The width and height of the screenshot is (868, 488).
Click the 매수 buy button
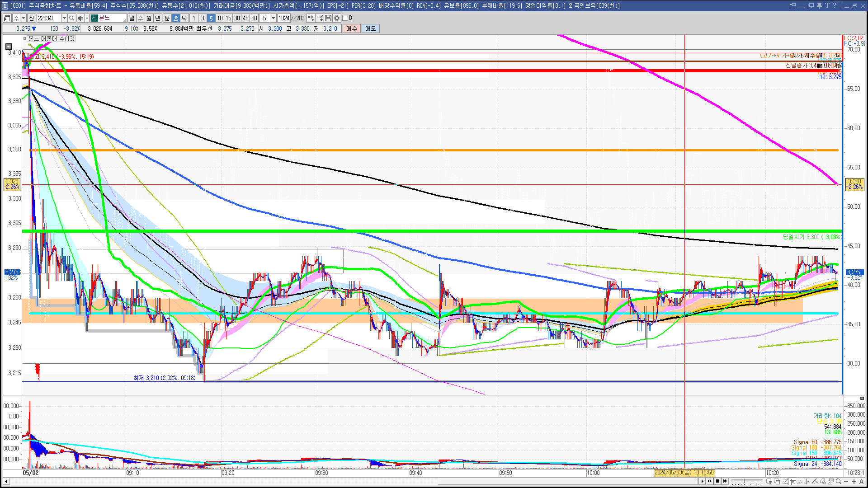(352, 28)
